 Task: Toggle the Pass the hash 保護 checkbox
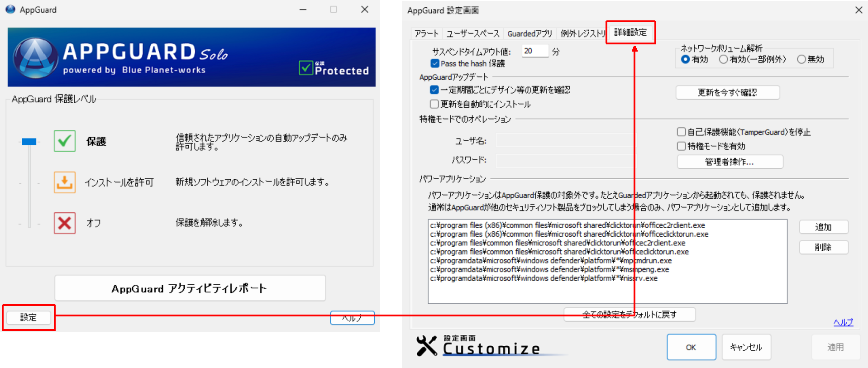pos(435,63)
